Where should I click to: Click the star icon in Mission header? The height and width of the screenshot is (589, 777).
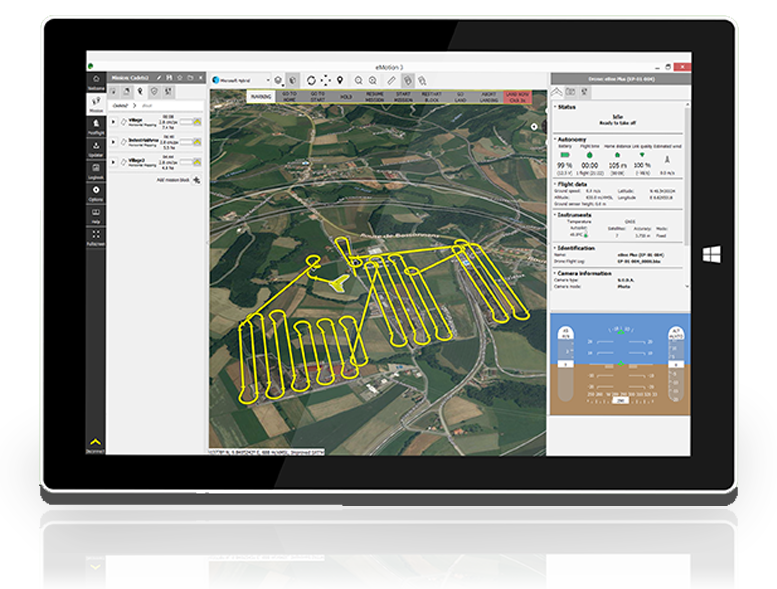click(180, 78)
